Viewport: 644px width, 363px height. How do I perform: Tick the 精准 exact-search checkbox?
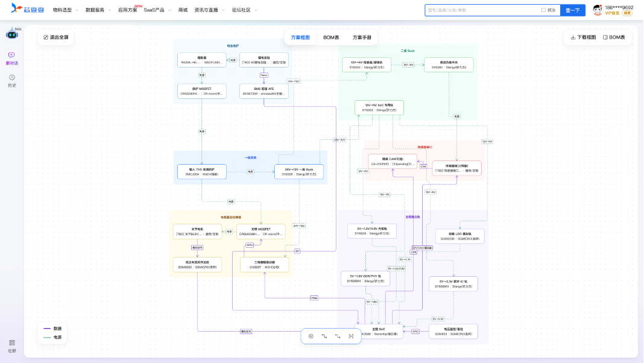[543, 10]
